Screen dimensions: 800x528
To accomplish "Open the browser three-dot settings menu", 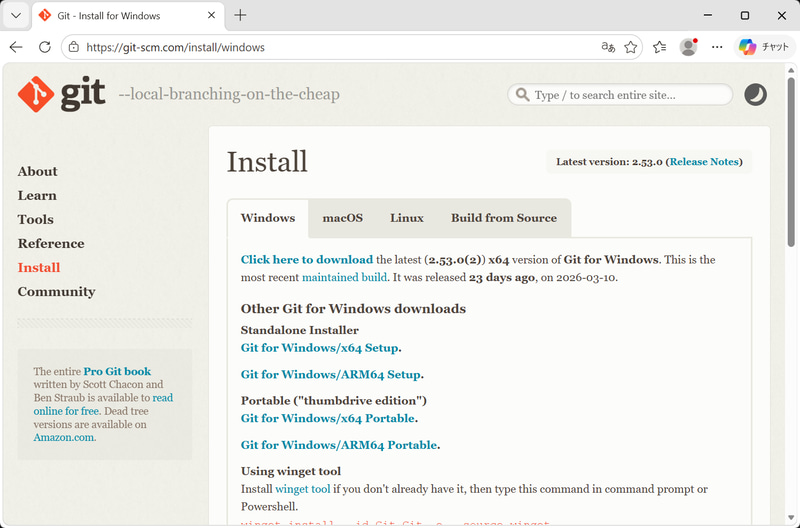I will coord(717,47).
